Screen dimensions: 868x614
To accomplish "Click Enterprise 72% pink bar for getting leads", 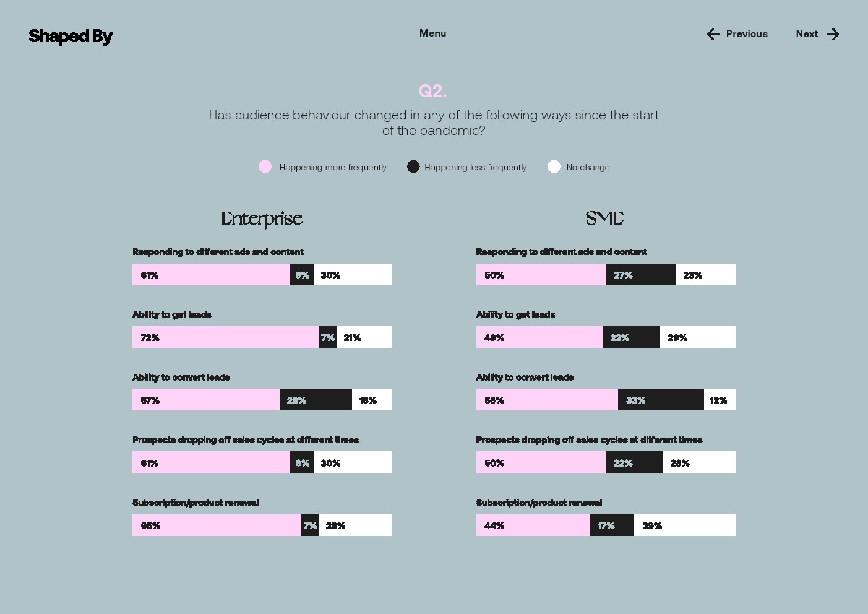I will point(225,337).
